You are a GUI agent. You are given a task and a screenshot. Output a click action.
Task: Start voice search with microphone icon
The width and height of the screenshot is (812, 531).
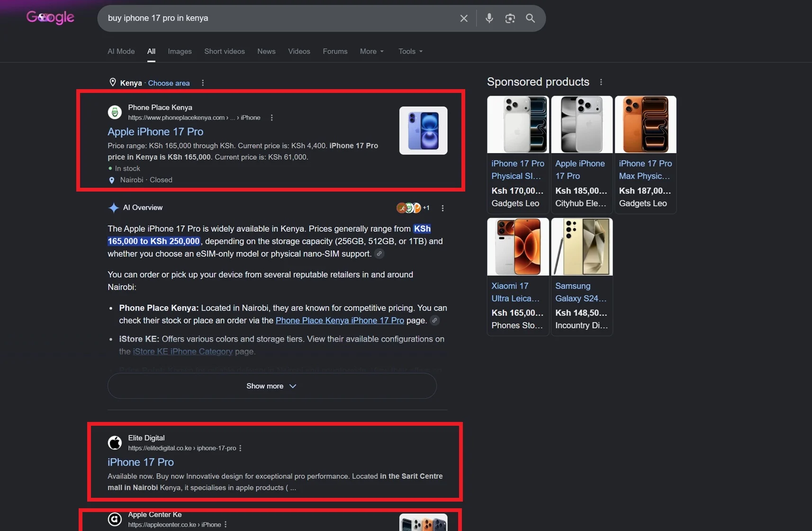[x=489, y=18]
